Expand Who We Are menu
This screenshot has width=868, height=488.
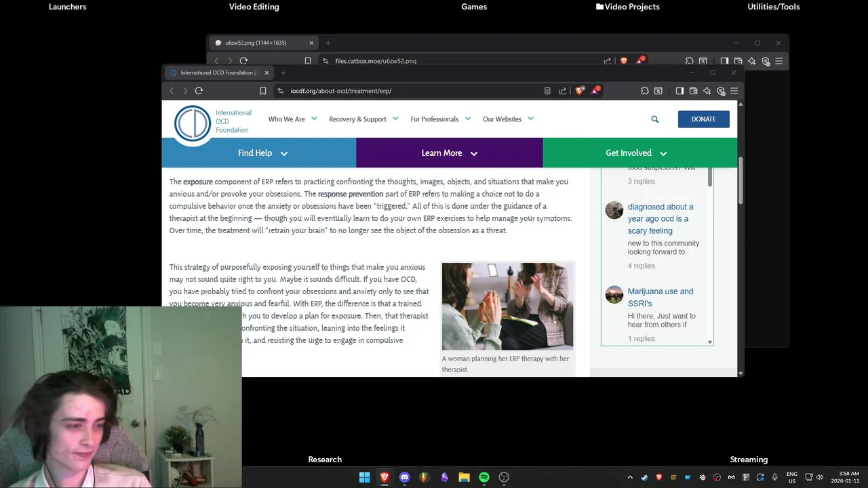point(292,119)
